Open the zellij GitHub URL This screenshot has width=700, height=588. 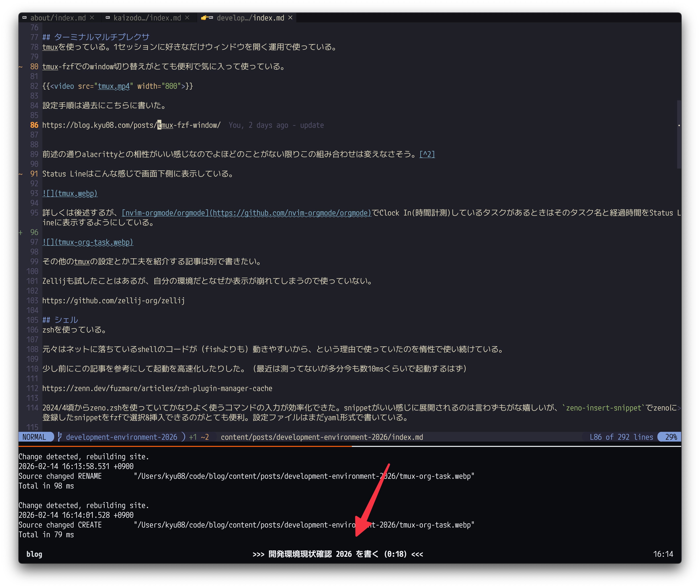pos(113,301)
